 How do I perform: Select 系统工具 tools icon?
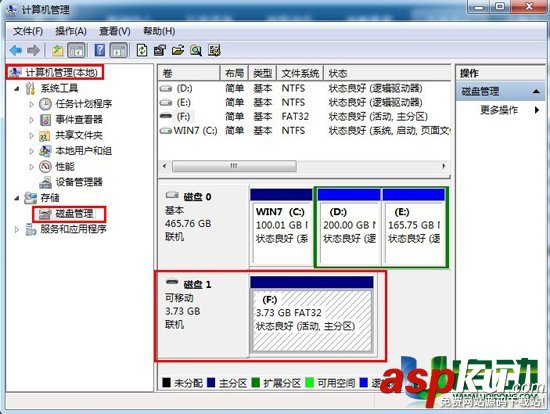(31, 88)
